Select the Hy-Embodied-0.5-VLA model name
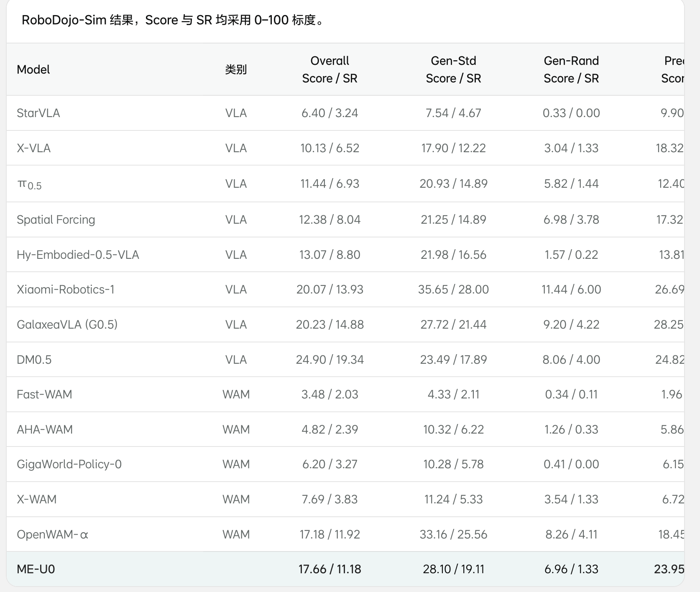 pos(78,255)
